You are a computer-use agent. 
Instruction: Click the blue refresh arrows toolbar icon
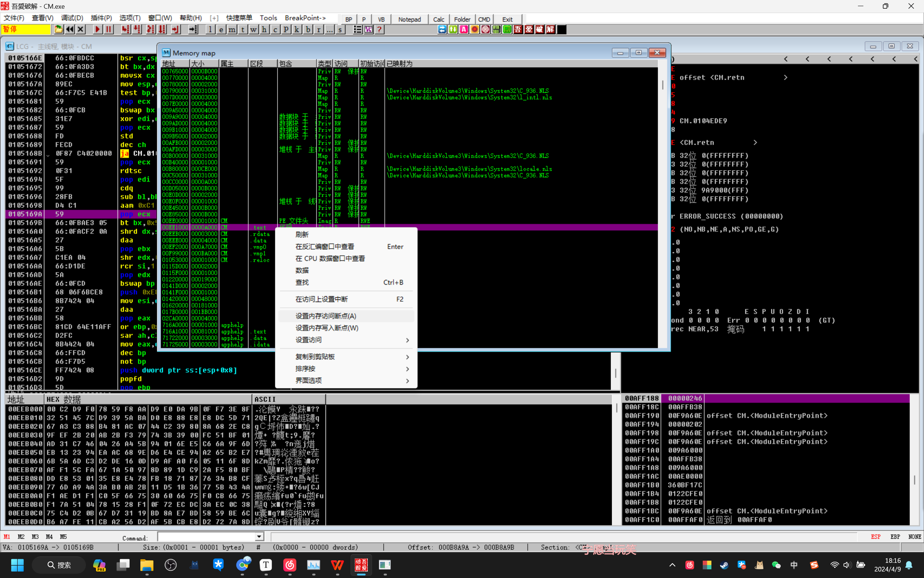click(442, 29)
